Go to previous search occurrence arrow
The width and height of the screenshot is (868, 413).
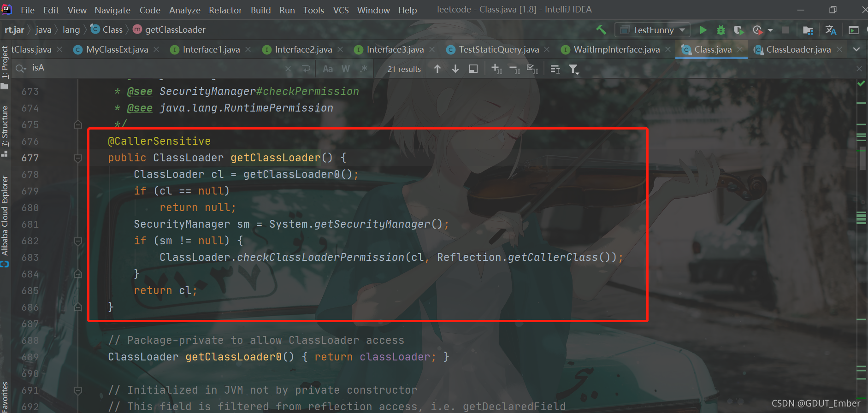pos(437,69)
